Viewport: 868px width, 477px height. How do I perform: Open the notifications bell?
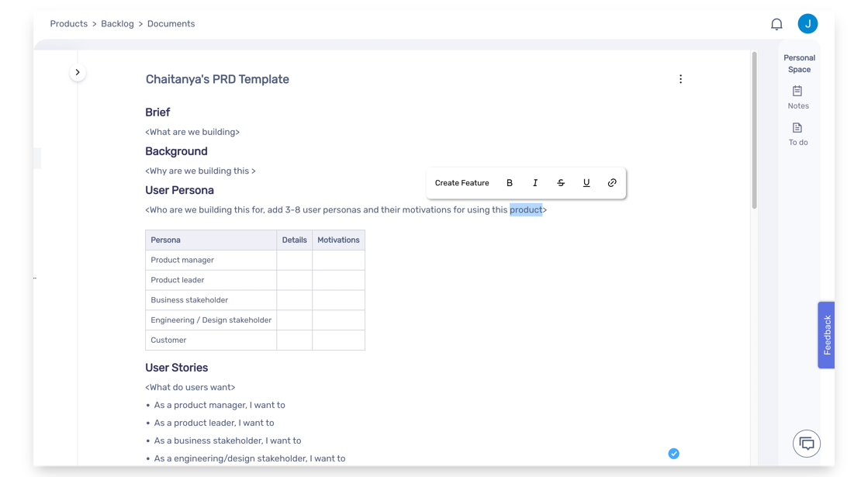click(x=776, y=24)
